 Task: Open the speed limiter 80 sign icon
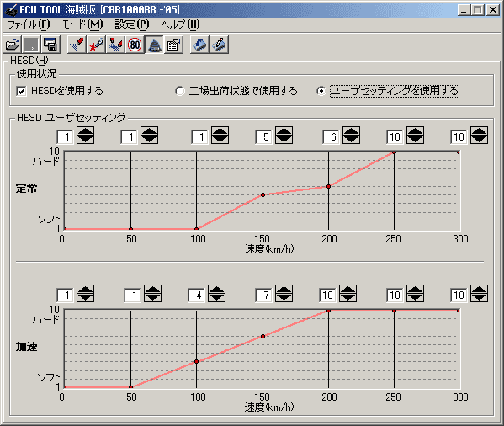tap(135, 45)
